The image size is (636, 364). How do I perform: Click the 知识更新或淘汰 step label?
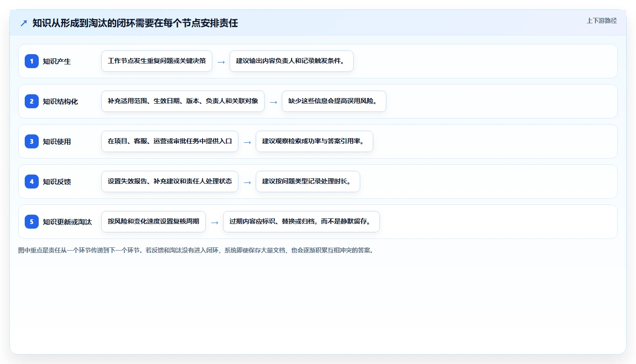tap(67, 222)
